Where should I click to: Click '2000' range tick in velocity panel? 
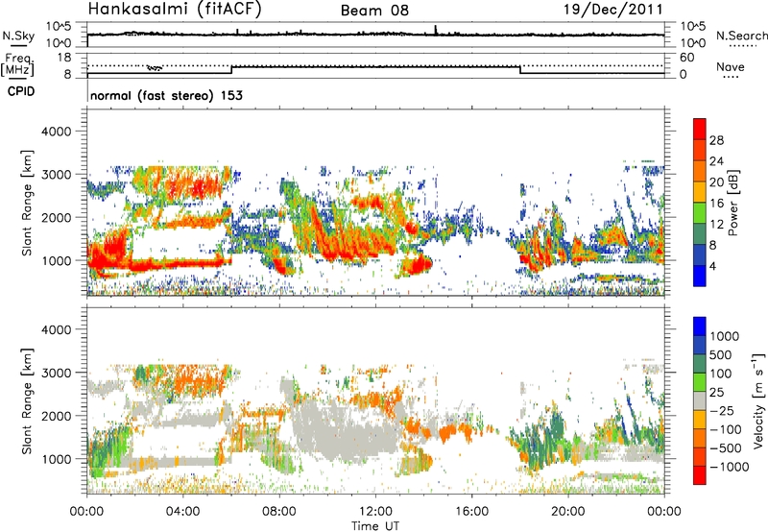pos(56,416)
